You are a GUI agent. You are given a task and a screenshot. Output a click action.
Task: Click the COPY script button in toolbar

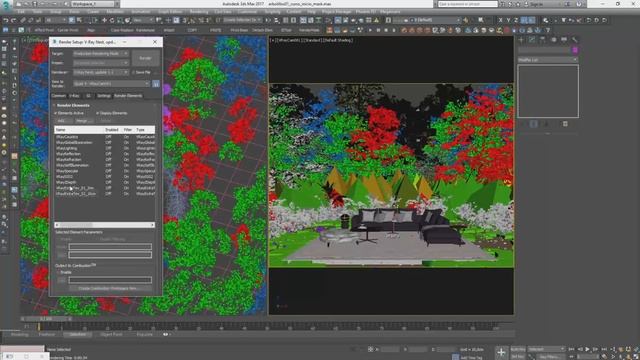pyautogui.click(x=192, y=30)
